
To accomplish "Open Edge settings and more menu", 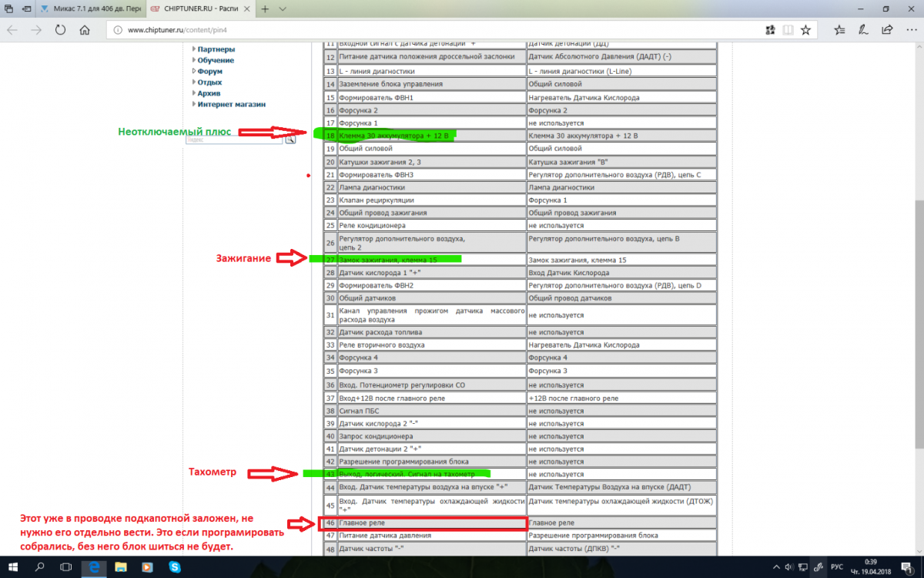I will (x=911, y=30).
